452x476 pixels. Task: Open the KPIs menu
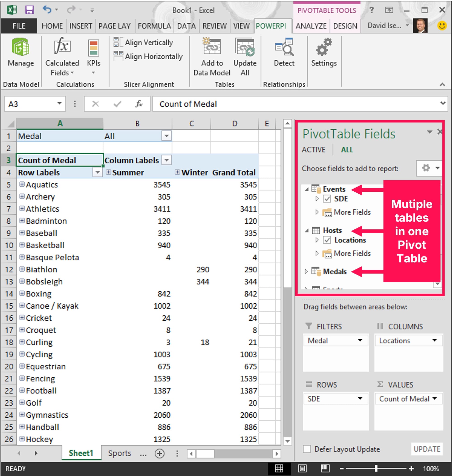[94, 57]
